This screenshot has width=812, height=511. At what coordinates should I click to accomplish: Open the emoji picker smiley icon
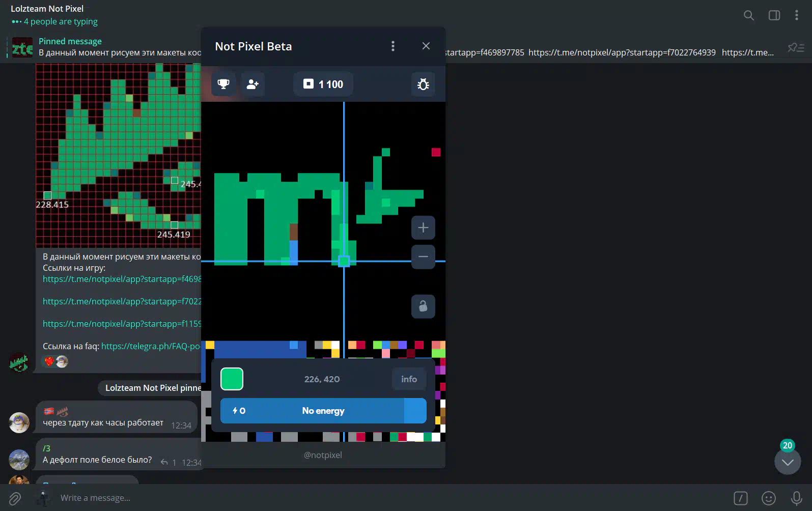coord(769,498)
